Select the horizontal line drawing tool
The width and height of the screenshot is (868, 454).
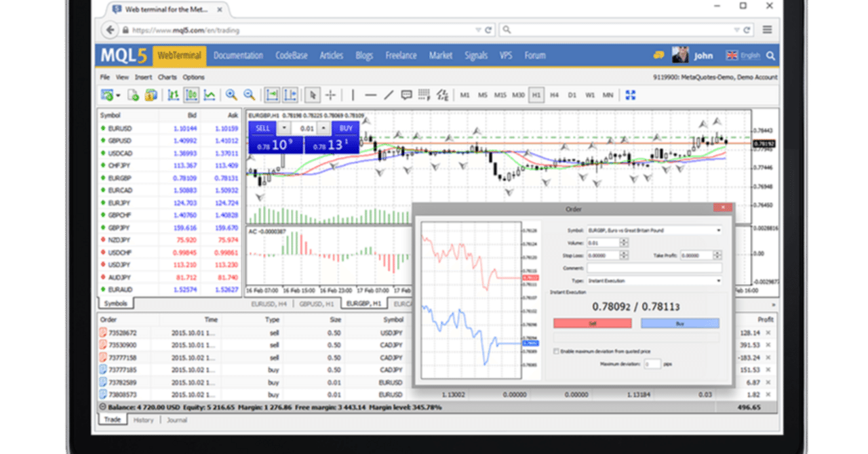370,95
